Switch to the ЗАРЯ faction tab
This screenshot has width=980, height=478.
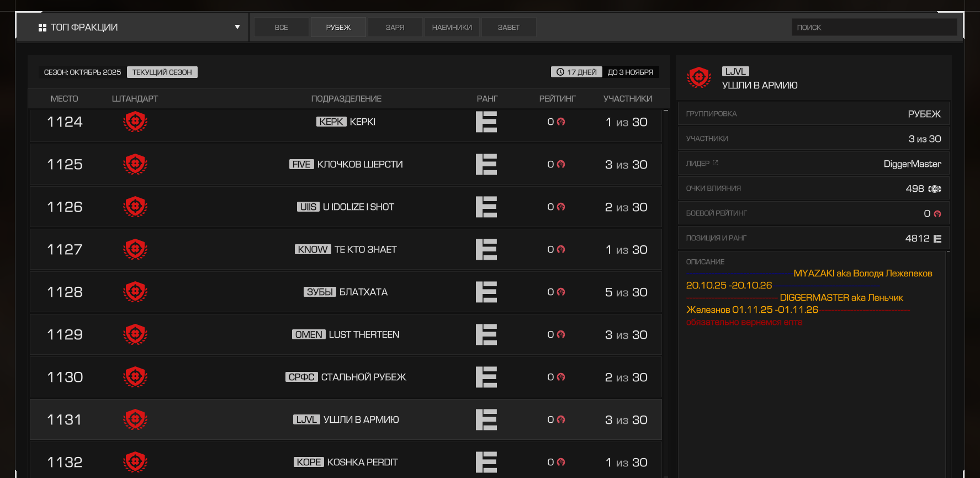pyautogui.click(x=395, y=27)
